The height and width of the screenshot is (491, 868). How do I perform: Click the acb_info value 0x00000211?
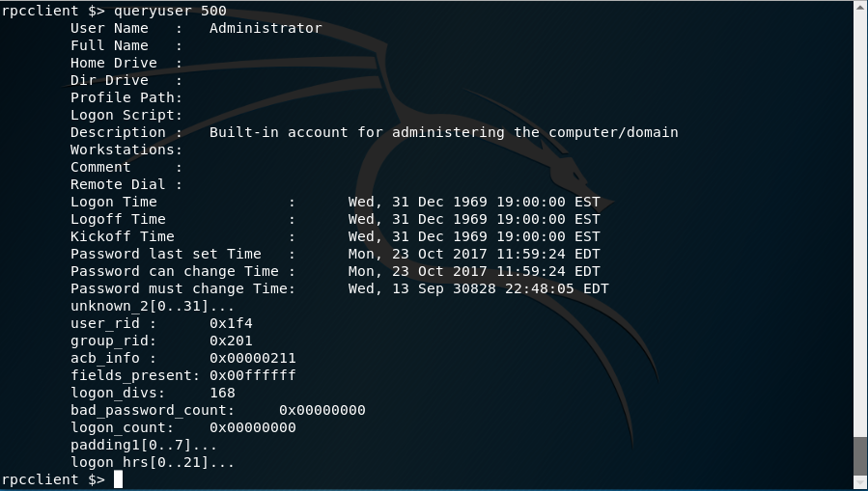(x=252, y=358)
